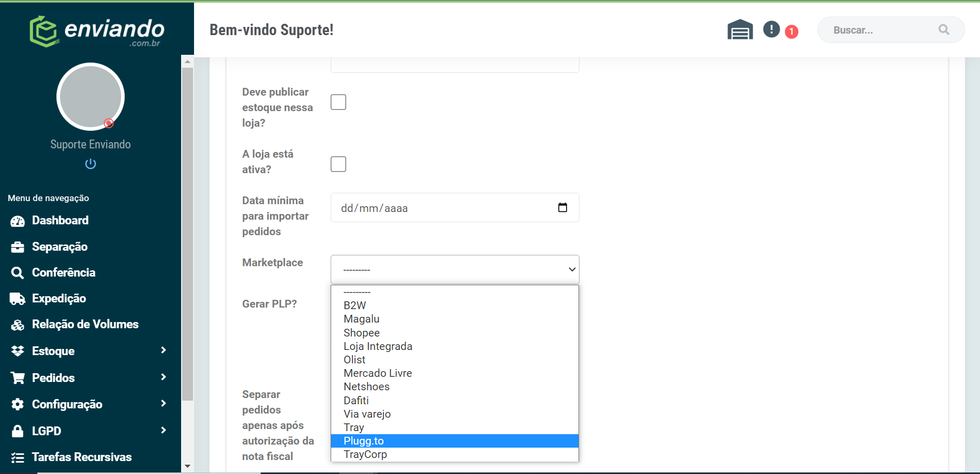Open the calendar picker in the date field
The width and height of the screenshot is (980, 474).
[562, 207]
